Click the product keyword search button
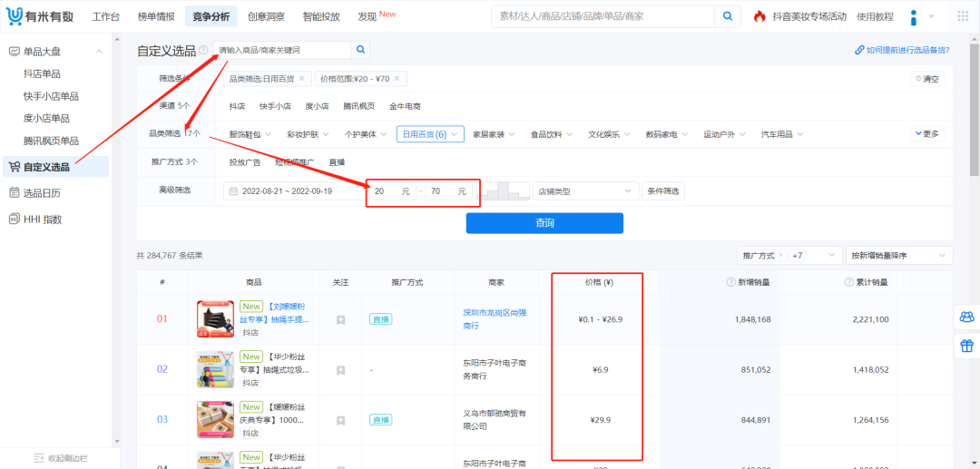Viewport: 980px width, 469px height. 360,50
